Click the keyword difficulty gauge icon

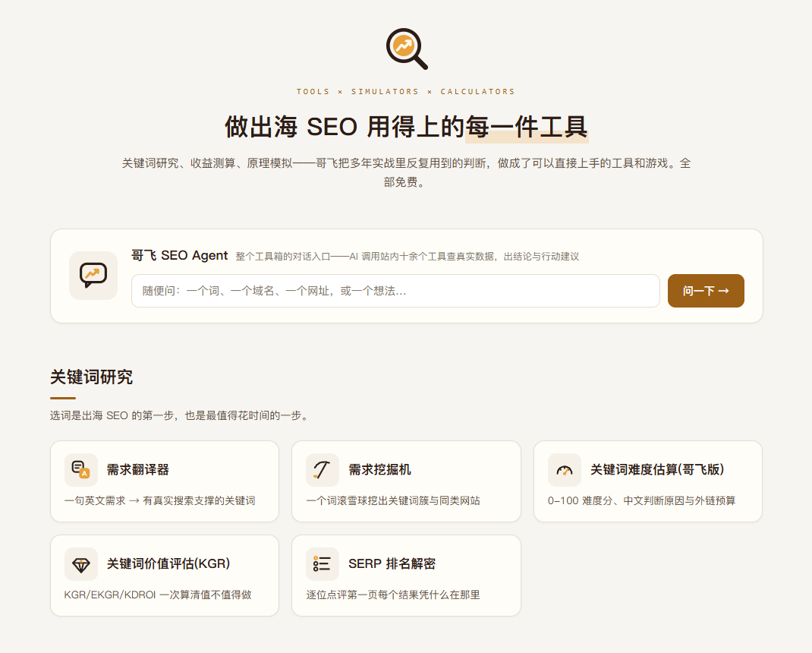[565, 469]
